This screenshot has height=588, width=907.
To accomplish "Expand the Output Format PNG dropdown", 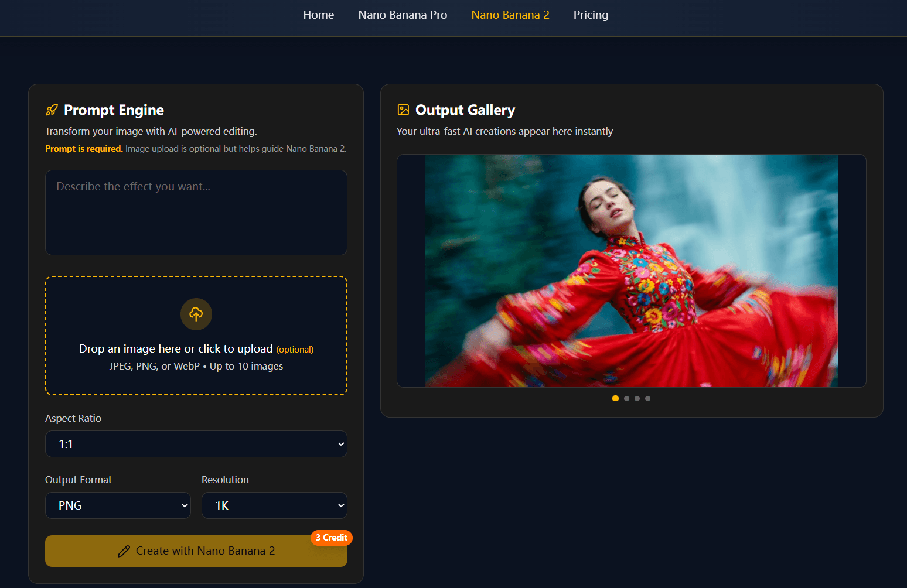I will (x=118, y=505).
